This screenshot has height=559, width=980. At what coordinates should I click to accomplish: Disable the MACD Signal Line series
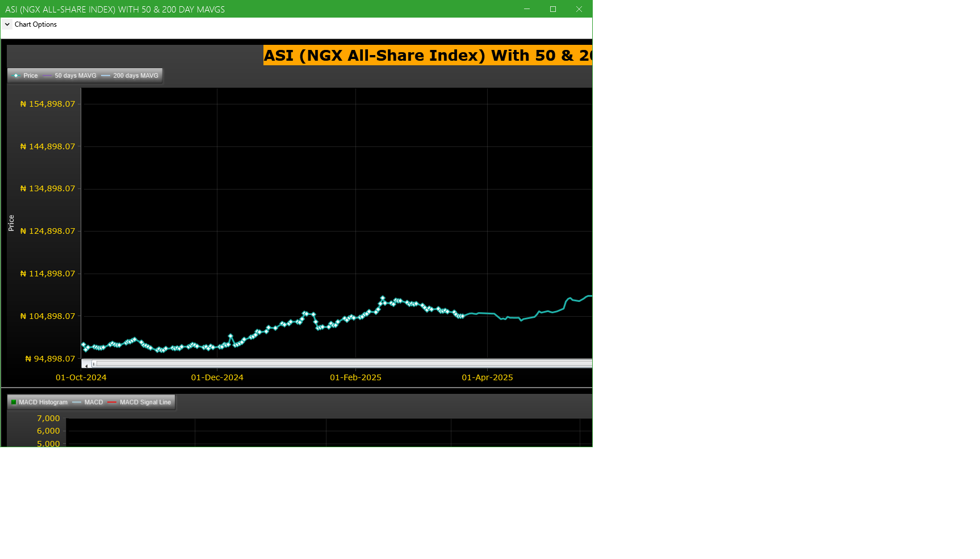coord(145,402)
